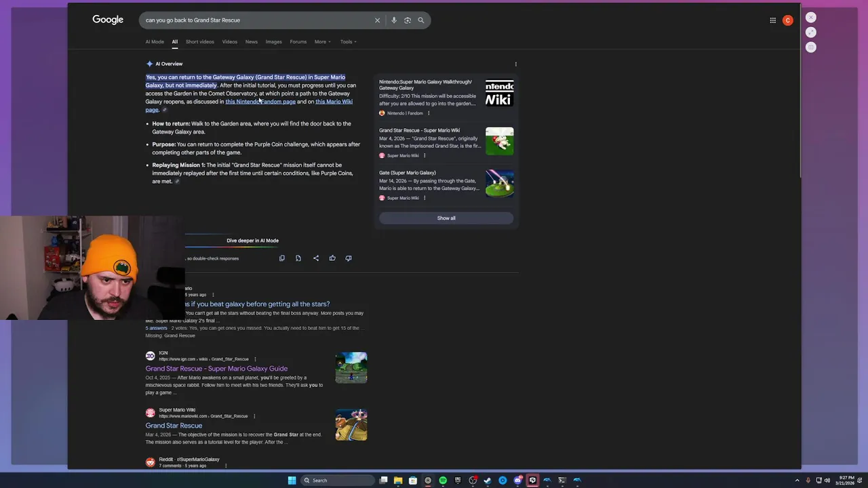This screenshot has height=488, width=868.
Task: Open options for Gate wiki source
Action: click(x=425, y=198)
